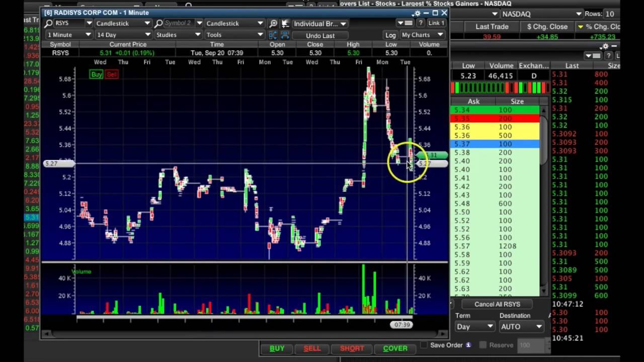Click the question mark help icon in chart window
The height and width of the screenshot is (362, 644).
pyautogui.click(x=420, y=23)
